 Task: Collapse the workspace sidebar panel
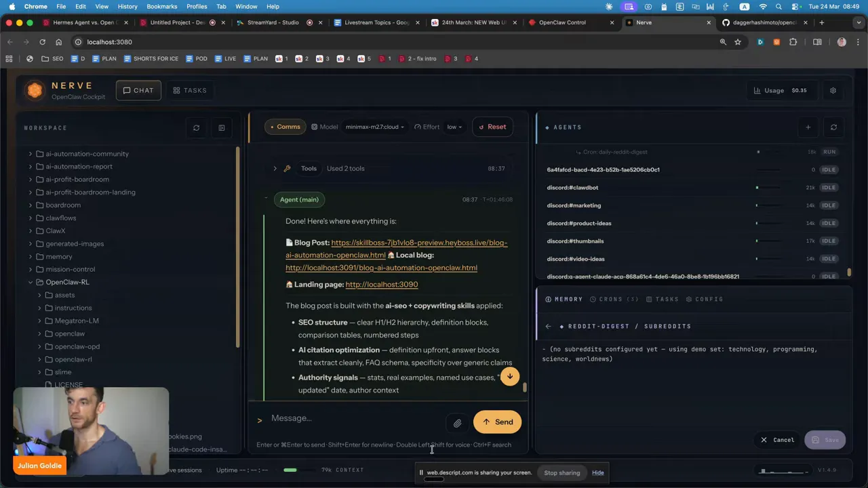click(x=221, y=127)
